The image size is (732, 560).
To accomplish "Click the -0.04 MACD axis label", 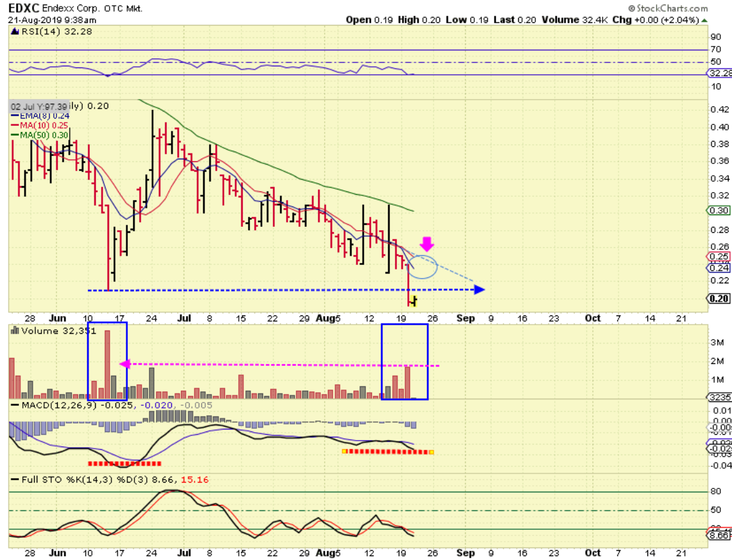I will click(722, 466).
